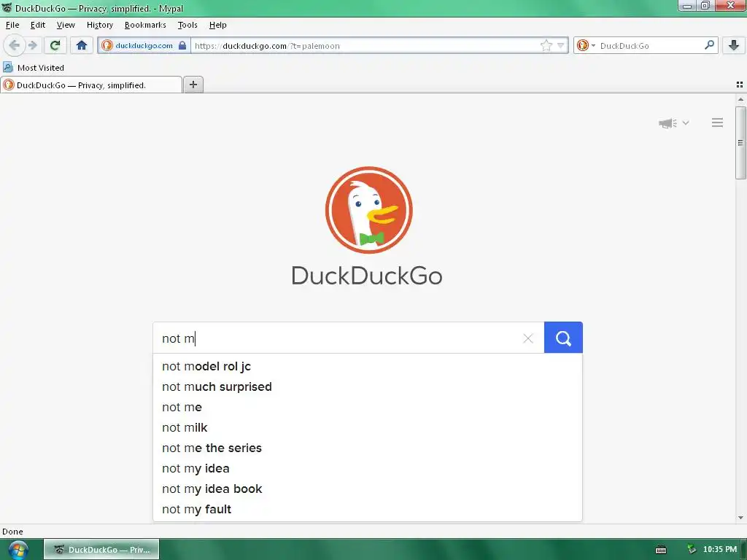Bookmark this page with the star icon
This screenshot has height=560, width=747.
[x=546, y=46]
